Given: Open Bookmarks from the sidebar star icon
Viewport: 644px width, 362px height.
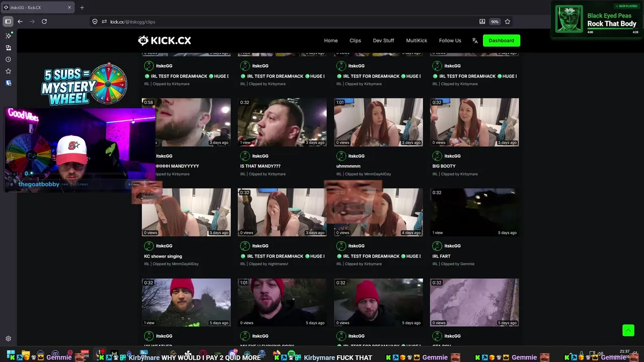Looking at the screenshot, I should (8, 71).
